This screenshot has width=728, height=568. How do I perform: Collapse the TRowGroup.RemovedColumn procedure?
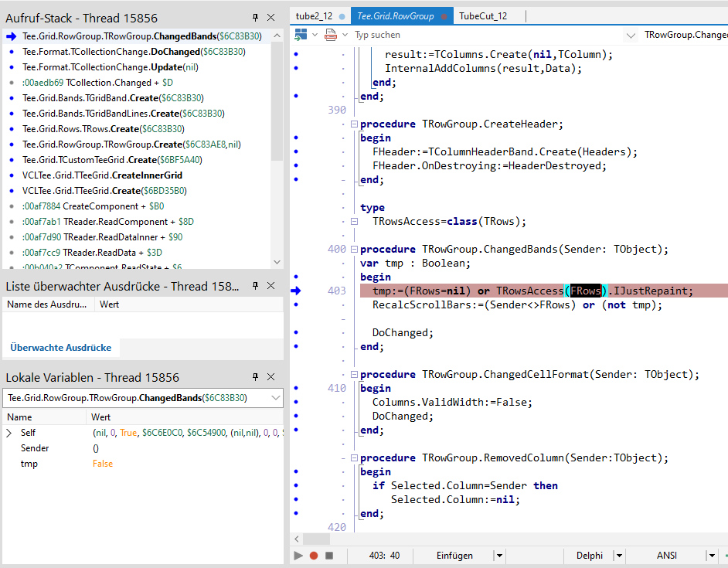click(354, 458)
